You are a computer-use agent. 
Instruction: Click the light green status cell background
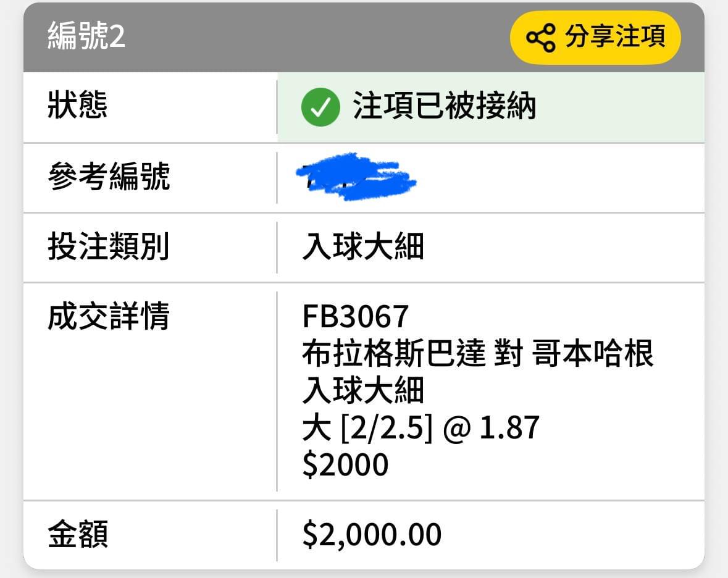tap(491, 107)
